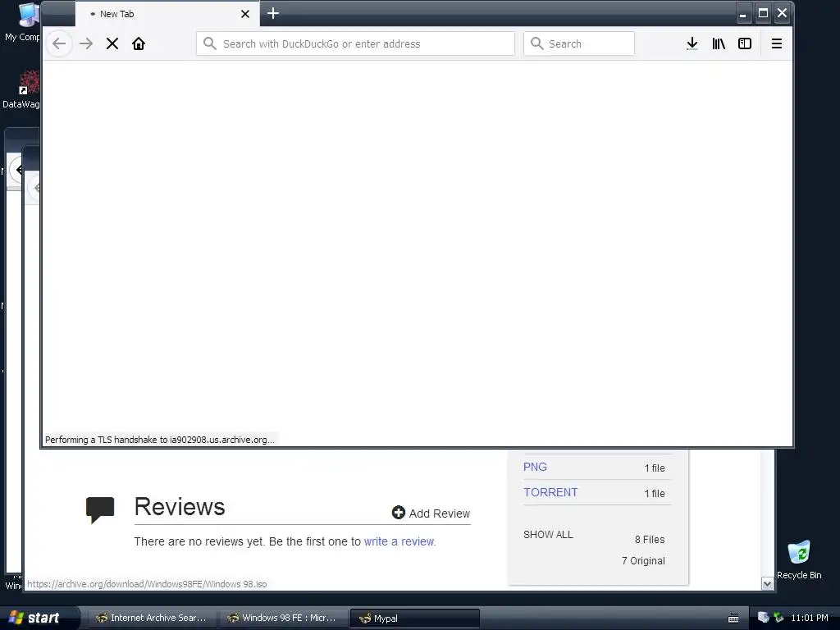Open the home page icon
This screenshot has height=630, width=840.
click(x=138, y=43)
